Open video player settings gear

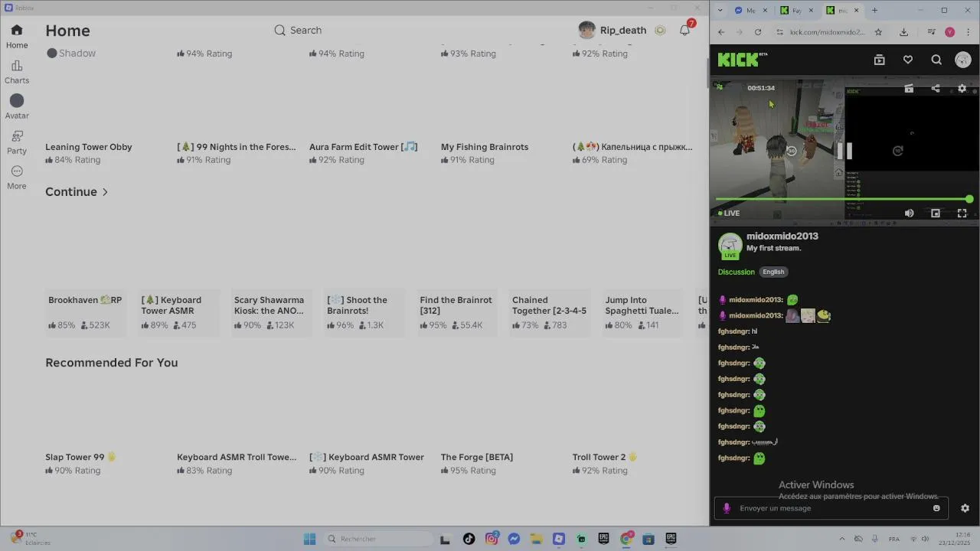pyautogui.click(x=962, y=89)
